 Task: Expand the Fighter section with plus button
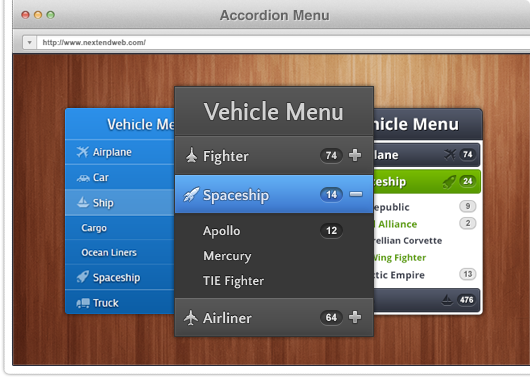click(x=355, y=155)
